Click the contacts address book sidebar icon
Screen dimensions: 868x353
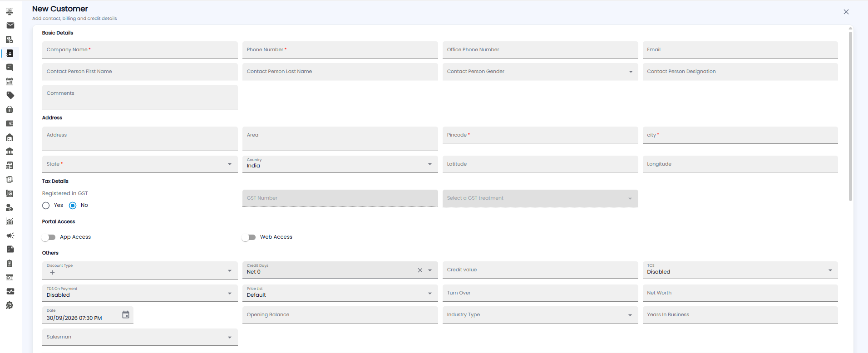click(10, 54)
